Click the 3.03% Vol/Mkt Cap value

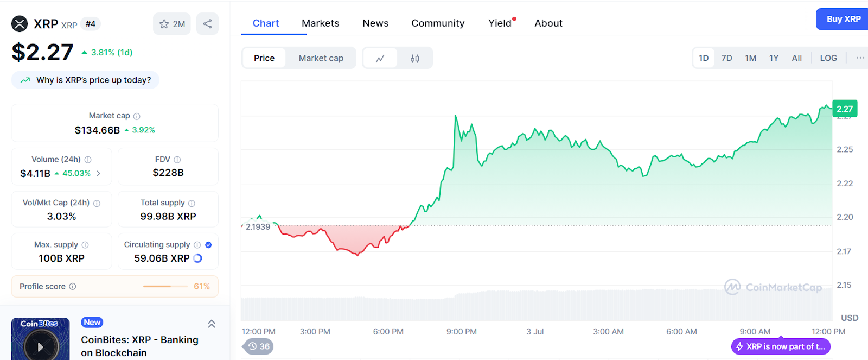[61, 216]
